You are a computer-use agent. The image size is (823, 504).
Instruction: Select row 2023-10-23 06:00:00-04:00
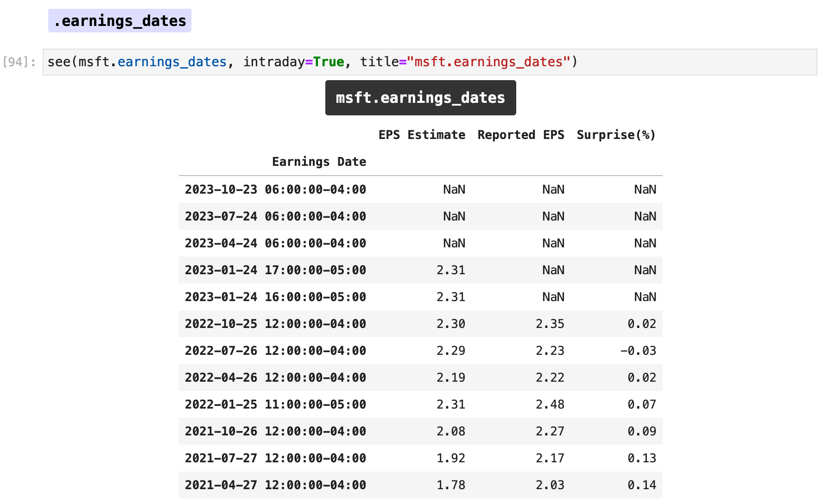pos(420,189)
